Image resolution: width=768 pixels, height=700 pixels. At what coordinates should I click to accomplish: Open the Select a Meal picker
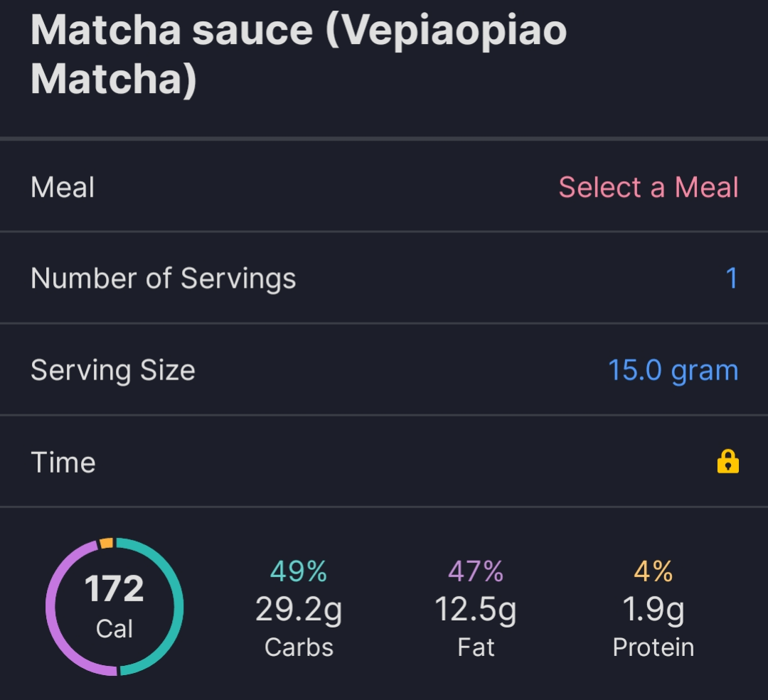coord(648,188)
